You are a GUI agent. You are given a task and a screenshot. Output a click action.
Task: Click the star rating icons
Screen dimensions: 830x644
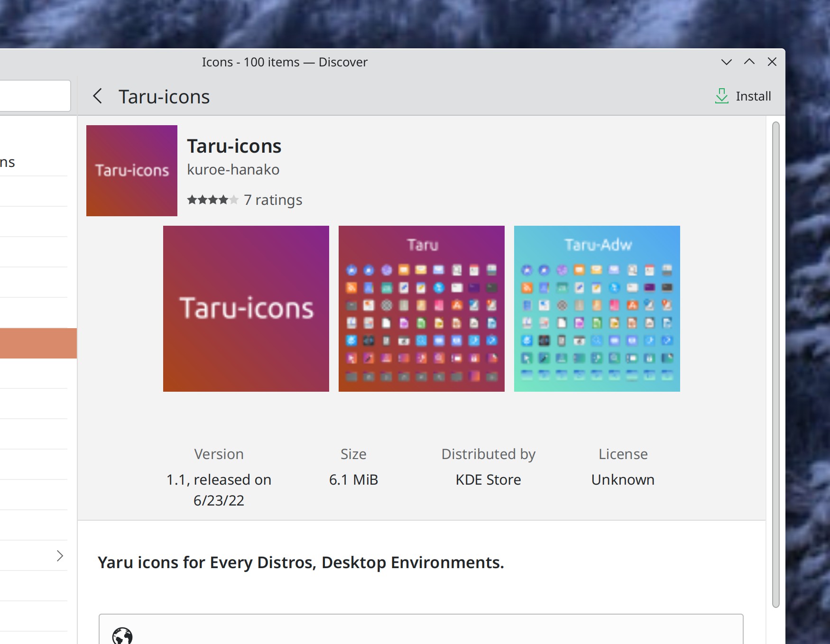tap(212, 200)
